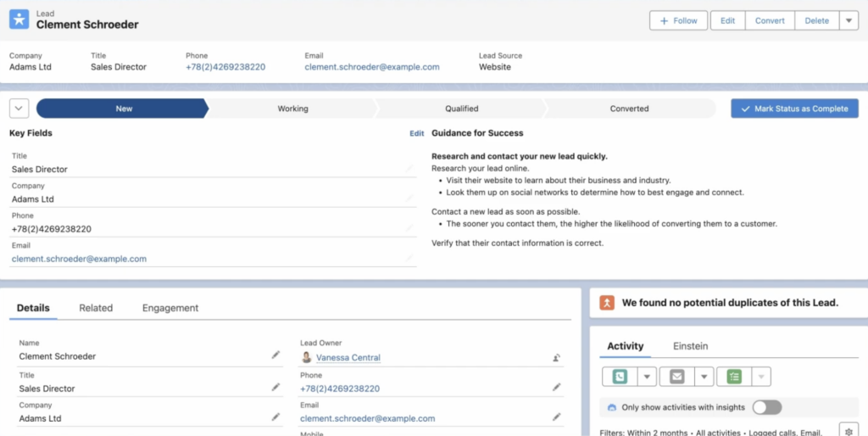
Task: Switch to the Related tab
Action: (96, 308)
